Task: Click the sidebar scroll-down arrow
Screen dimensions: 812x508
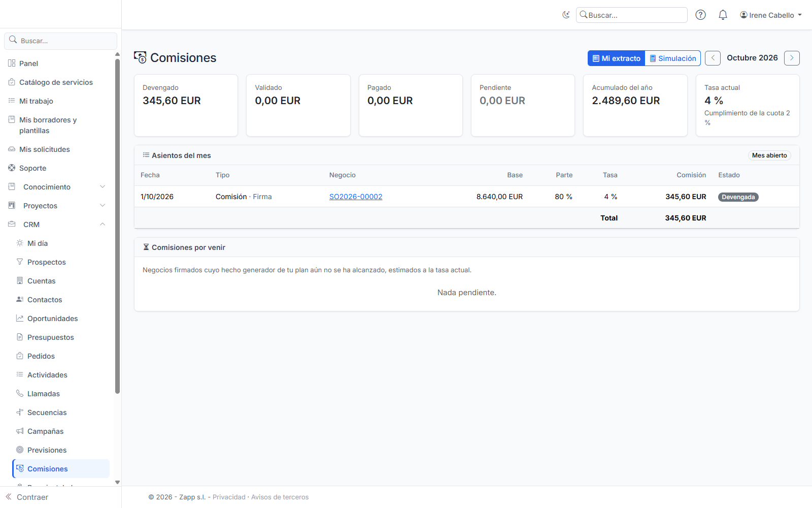Action: click(117, 482)
